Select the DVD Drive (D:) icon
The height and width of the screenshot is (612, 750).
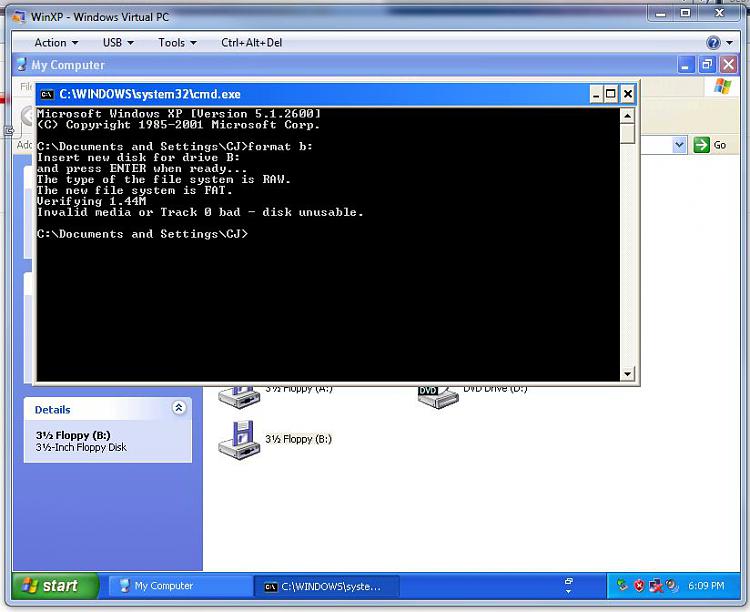[438, 397]
